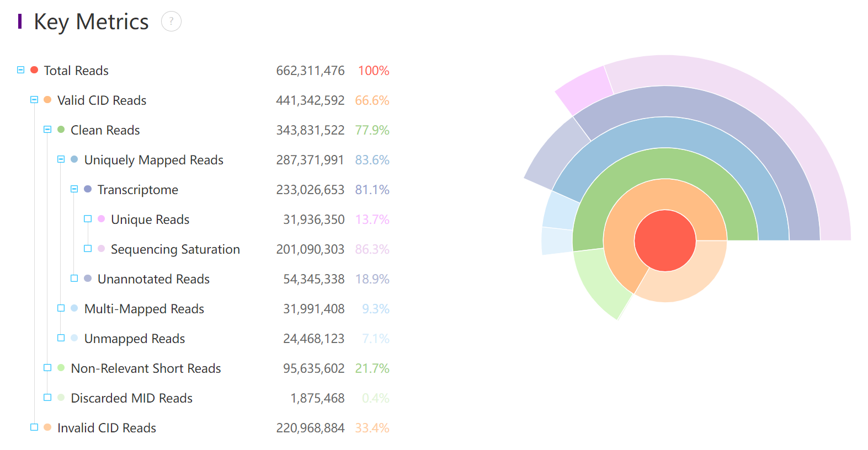Click the 21.7% percentage
This screenshot has height=450, width=868.
[372, 368]
